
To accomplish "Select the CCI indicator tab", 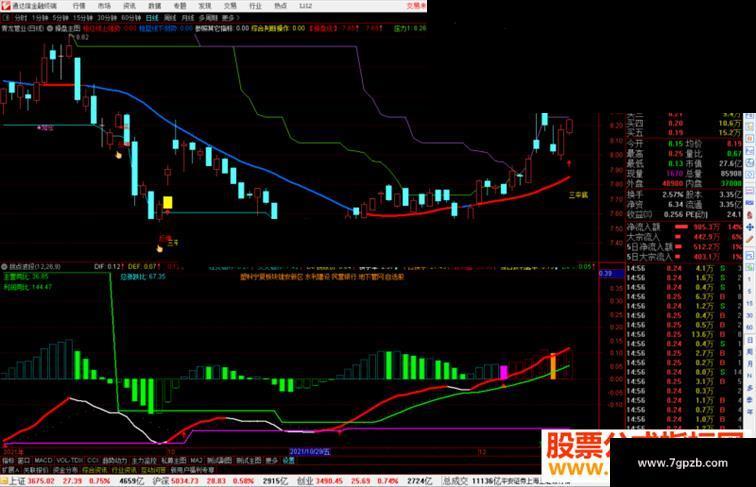I will [93, 460].
